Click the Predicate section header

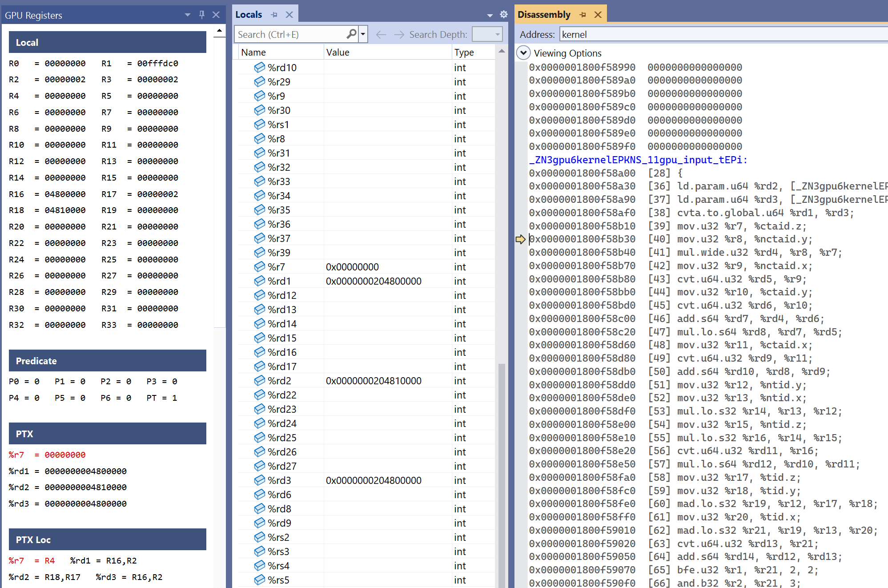coord(107,361)
